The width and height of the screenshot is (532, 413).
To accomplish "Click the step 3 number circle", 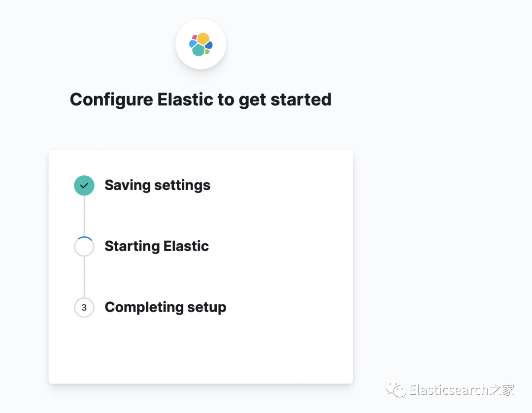I will click(84, 308).
